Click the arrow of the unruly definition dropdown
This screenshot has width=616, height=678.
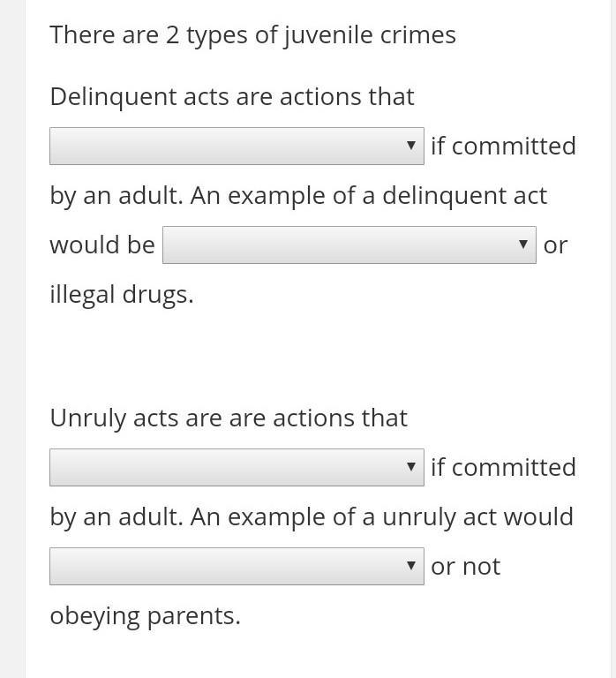click(411, 467)
